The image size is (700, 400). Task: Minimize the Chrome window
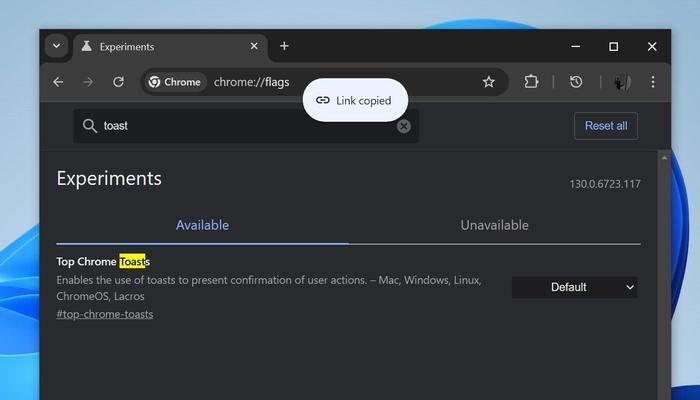(576, 46)
